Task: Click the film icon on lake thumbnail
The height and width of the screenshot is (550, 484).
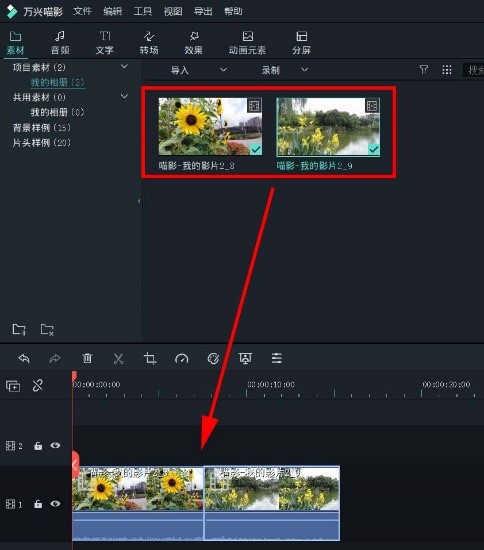Action: tap(372, 105)
